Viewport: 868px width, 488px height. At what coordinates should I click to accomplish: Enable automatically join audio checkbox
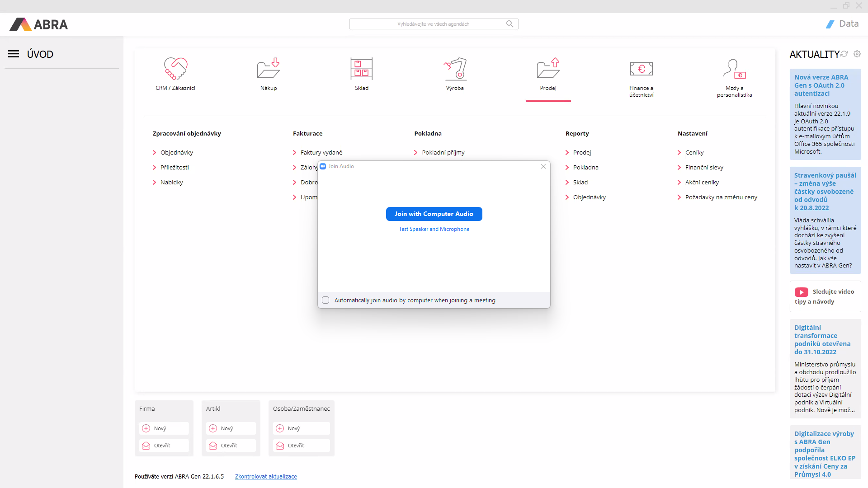pyautogui.click(x=325, y=300)
